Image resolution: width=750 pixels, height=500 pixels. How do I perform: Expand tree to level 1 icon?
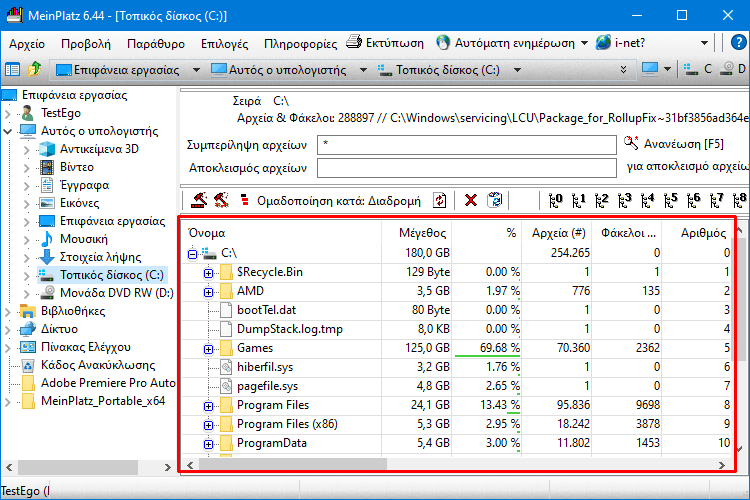tap(578, 200)
